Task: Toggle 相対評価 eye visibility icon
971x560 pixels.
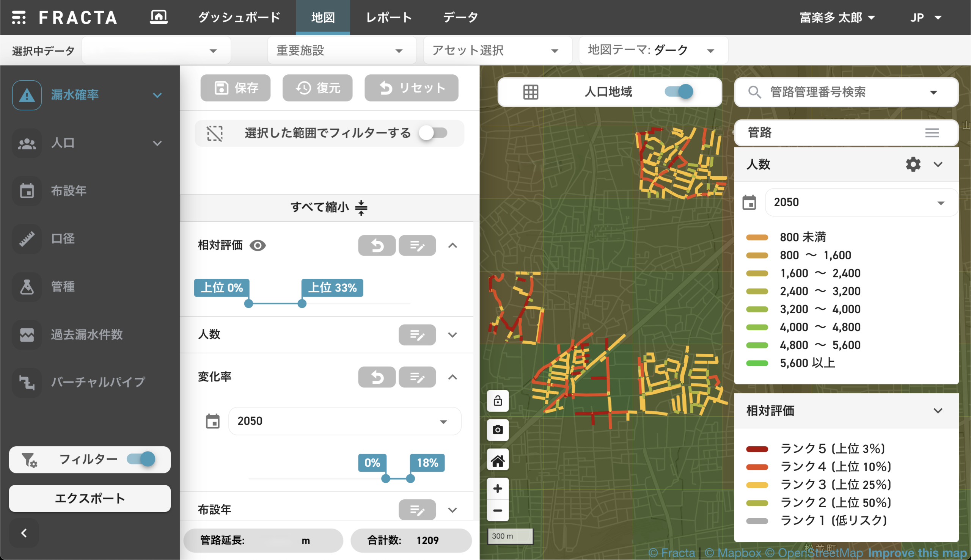Action: point(258,245)
